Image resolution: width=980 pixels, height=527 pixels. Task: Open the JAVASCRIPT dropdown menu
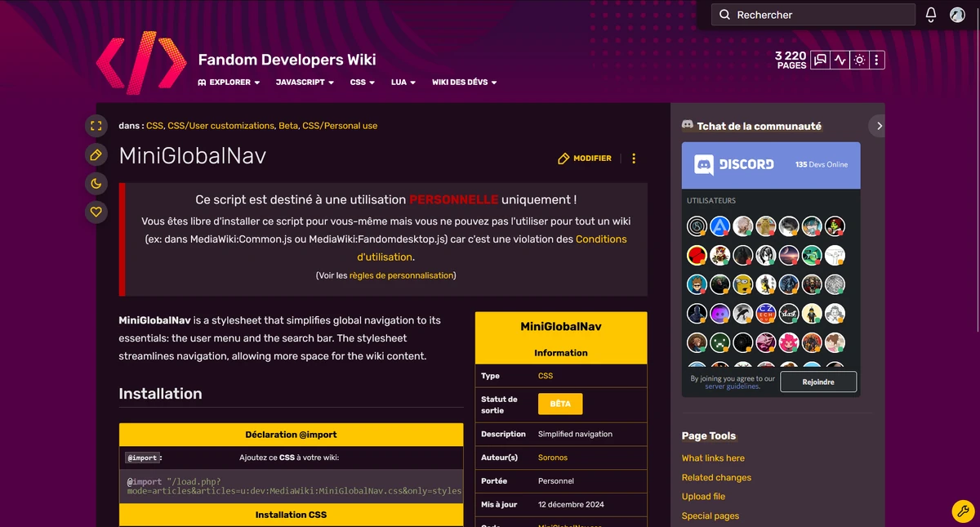304,82
